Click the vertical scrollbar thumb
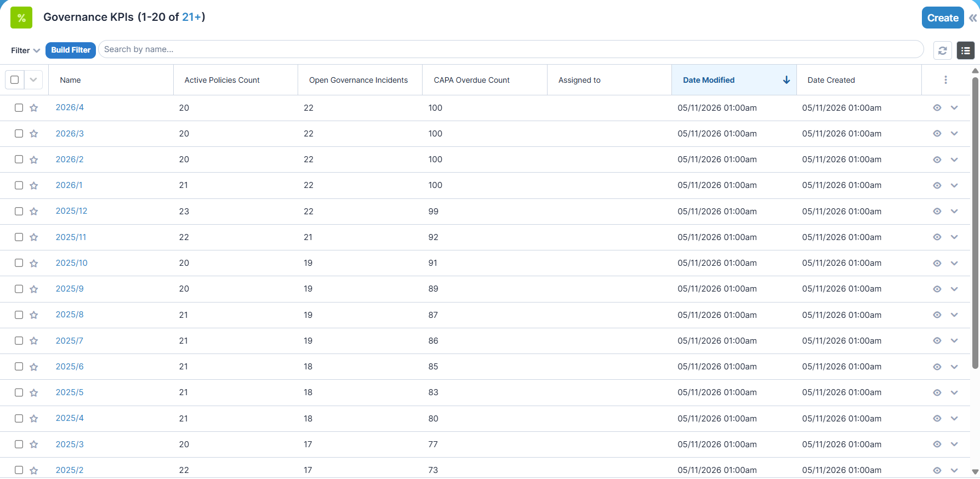 coord(975,223)
